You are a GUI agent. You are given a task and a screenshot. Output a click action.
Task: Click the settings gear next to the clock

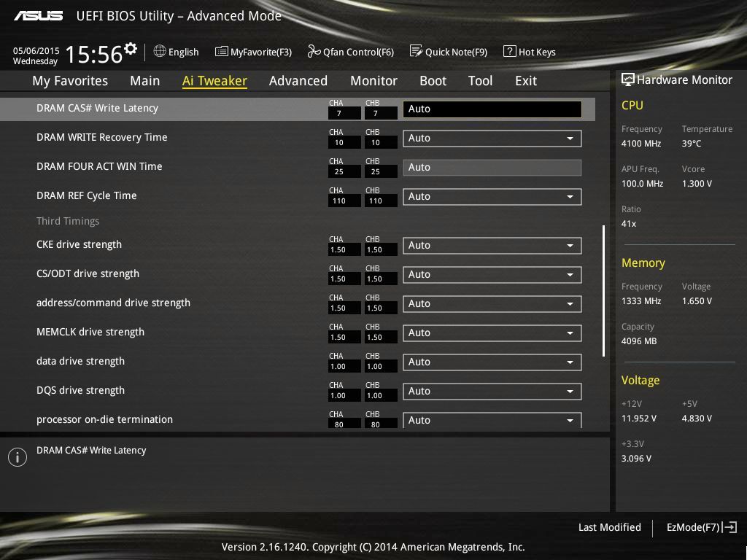pos(130,49)
